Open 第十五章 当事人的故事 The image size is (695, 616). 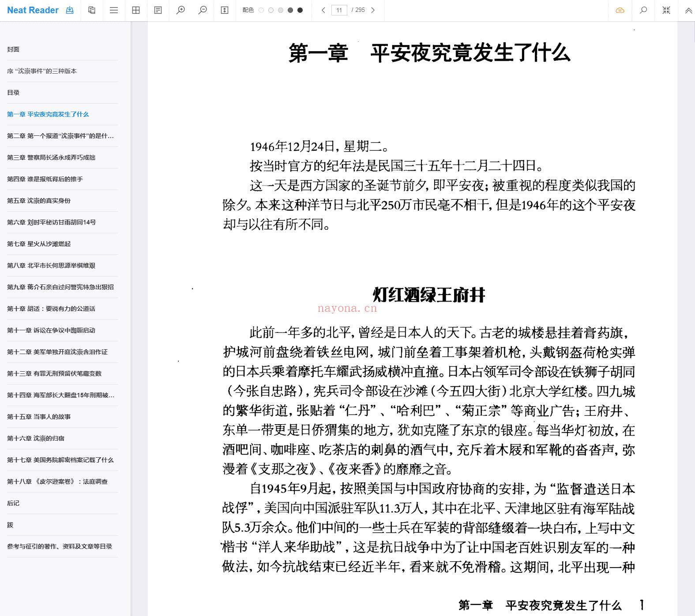click(x=63, y=417)
